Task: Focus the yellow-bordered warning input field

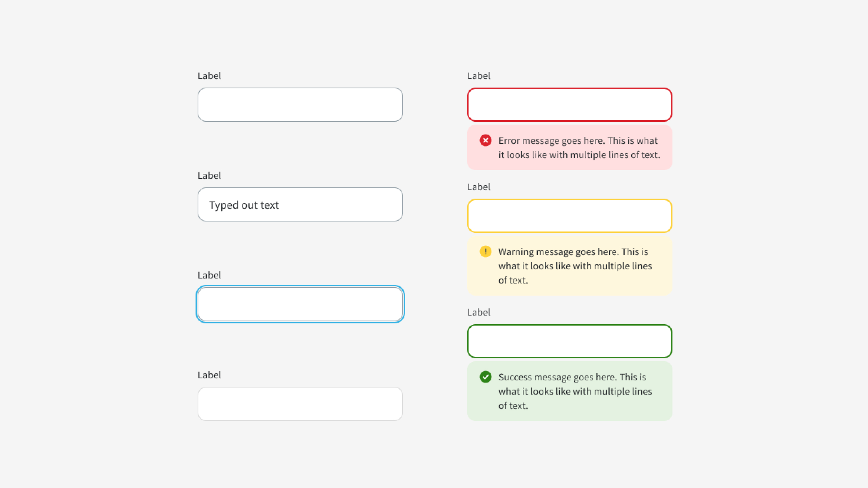Action: click(569, 216)
